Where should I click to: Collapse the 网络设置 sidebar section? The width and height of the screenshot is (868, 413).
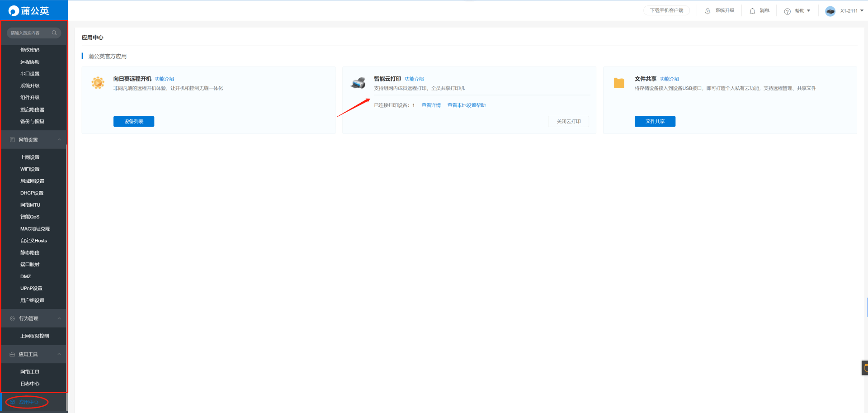[x=59, y=140]
